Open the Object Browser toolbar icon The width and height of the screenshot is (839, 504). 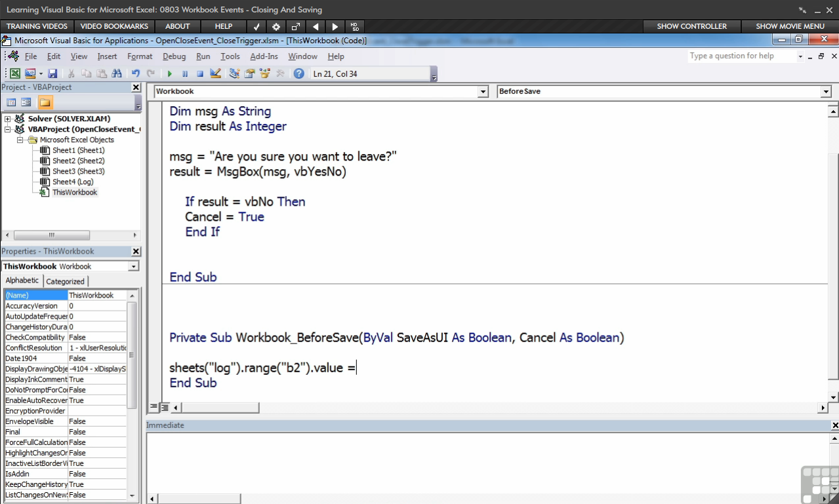[265, 74]
